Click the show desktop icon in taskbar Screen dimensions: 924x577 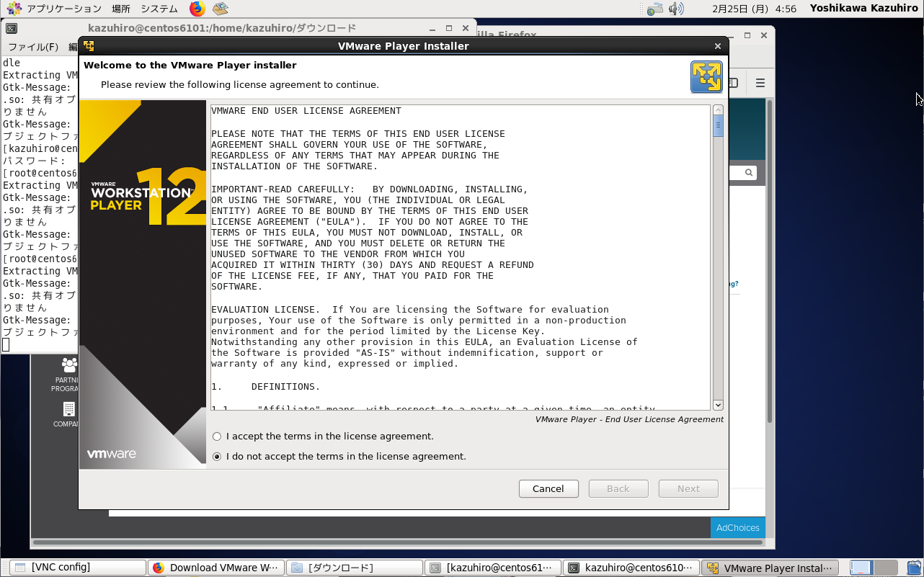tap(861, 568)
